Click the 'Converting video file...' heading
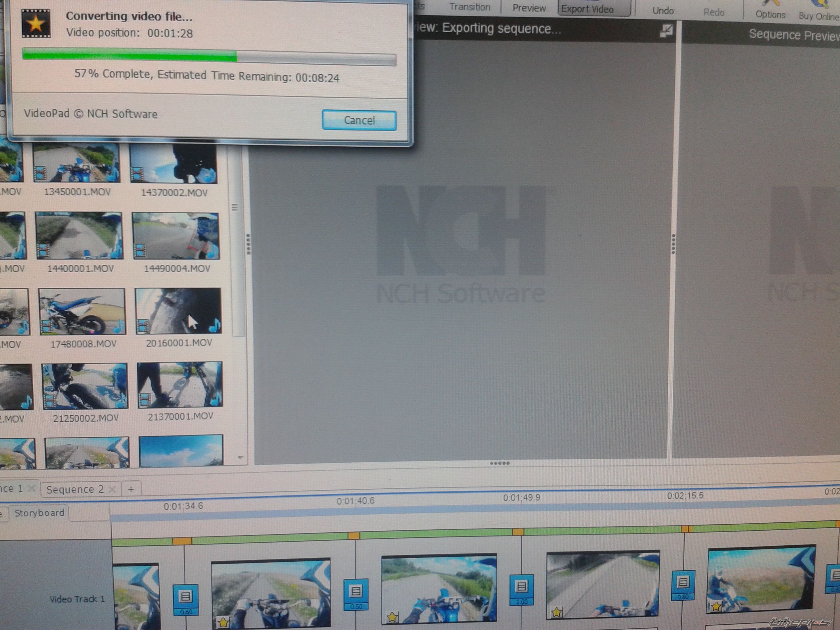The height and width of the screenshot is (630, 840). click(129, 16)
